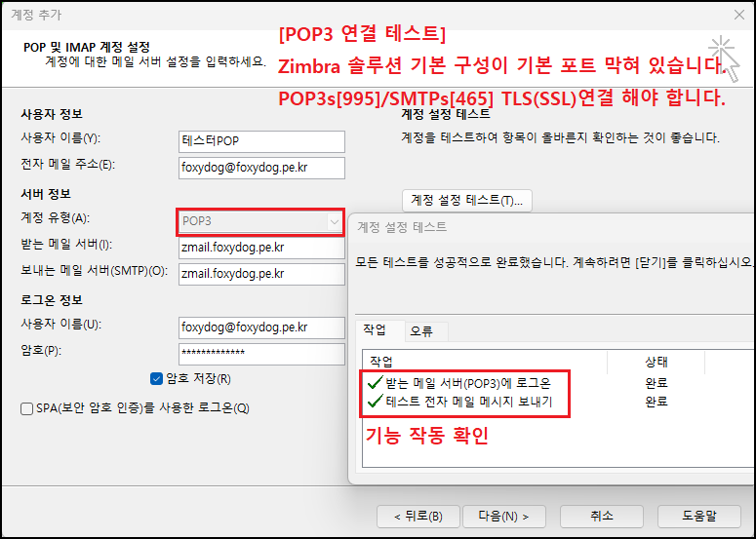Viewport: 756px width, 539px height.
Task: Click the 서버 정보 section heading
Action: [x=46, y=194]
